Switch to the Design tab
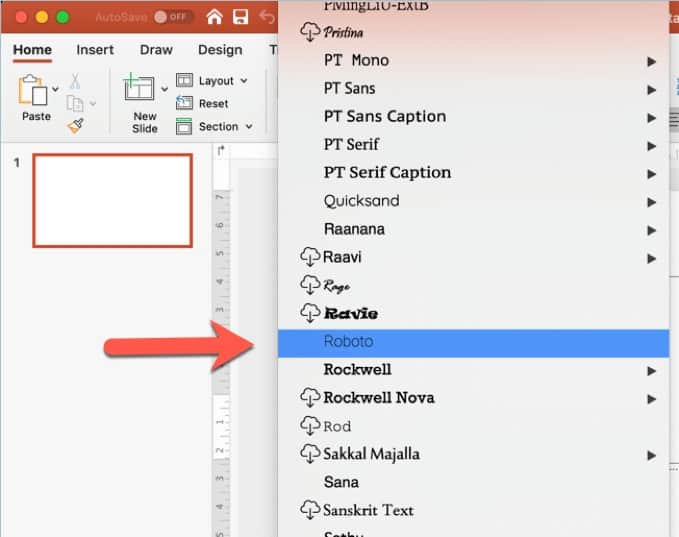 tap(220, 50)
